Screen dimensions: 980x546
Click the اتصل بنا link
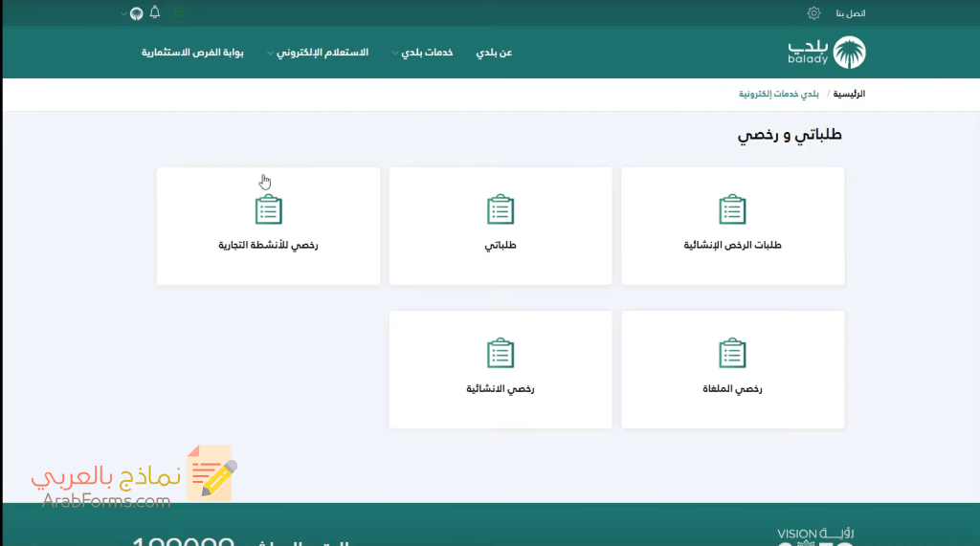[851, 13]
